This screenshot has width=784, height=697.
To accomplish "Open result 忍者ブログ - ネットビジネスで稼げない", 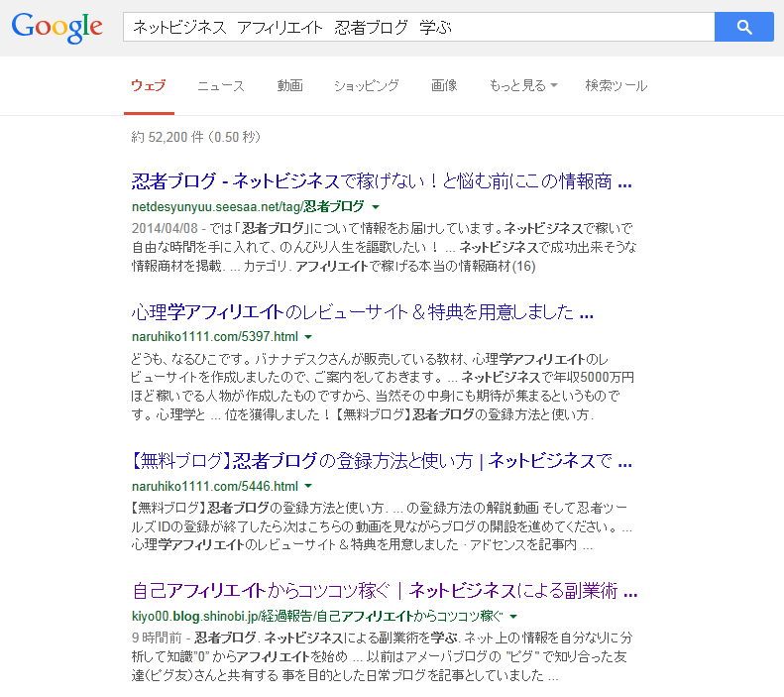I will pyautogui.click(x=382, y=181).
